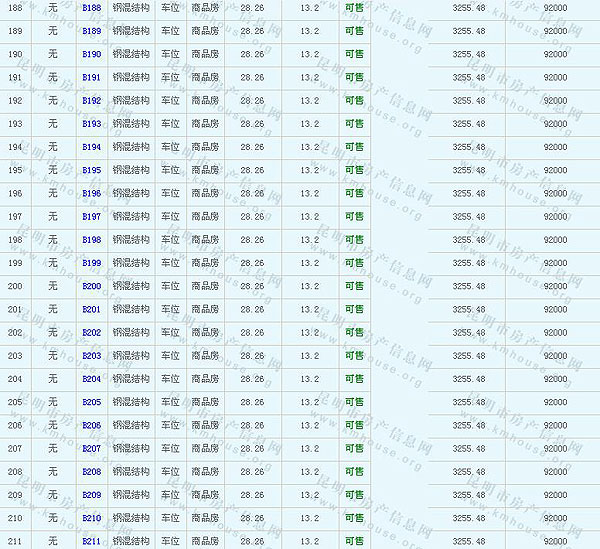This screenshot has height=549, width=600.
Task: Open unit B204 link
Action: [x=91, y=379]
